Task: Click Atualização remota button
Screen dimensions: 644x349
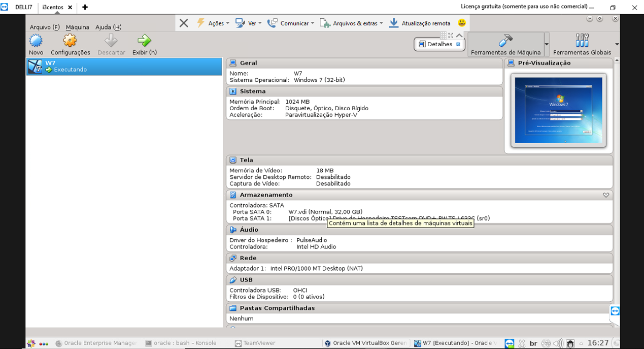Action: [x=420, y=23]
